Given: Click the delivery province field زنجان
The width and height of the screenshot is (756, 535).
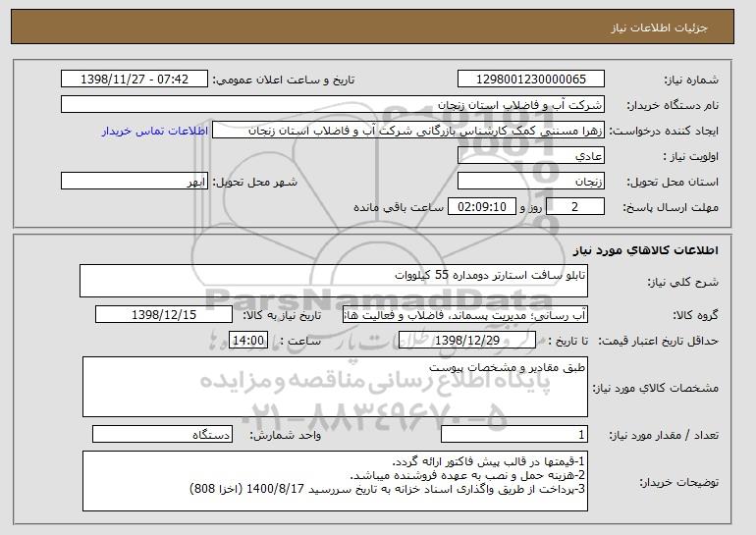Looking at the screenshot, I should tap(531, 182).
